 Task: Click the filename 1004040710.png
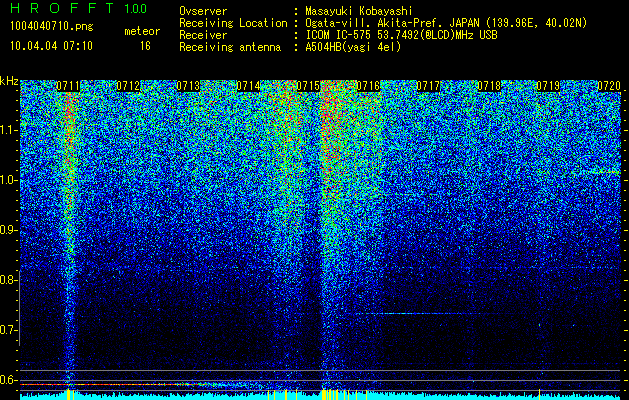tap(52, 27)
